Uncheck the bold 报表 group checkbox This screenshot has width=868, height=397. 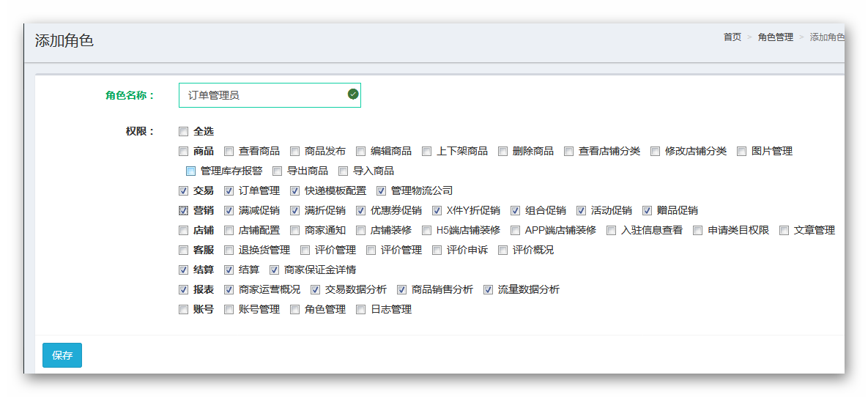(183, 289)
